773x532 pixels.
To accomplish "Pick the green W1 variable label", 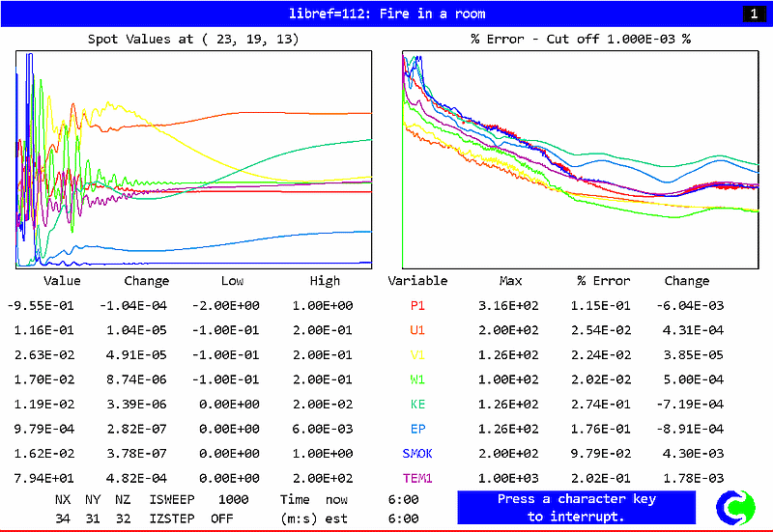I will click(x=417, y=379).
